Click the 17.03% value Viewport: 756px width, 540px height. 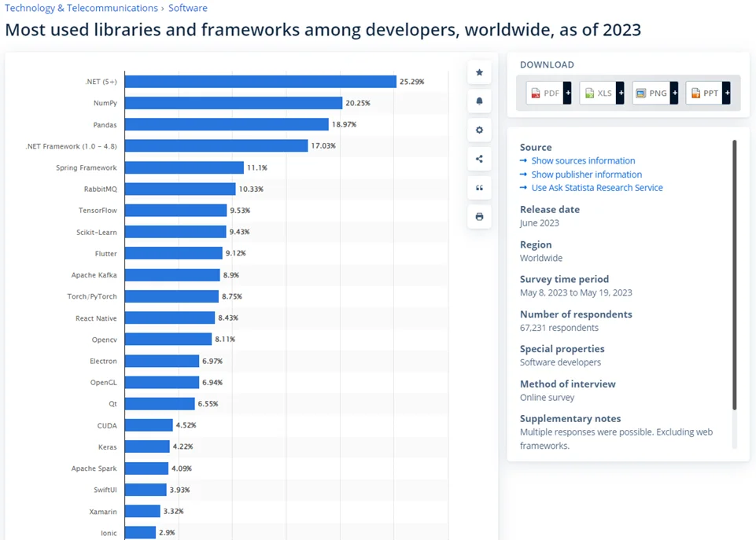323,145
